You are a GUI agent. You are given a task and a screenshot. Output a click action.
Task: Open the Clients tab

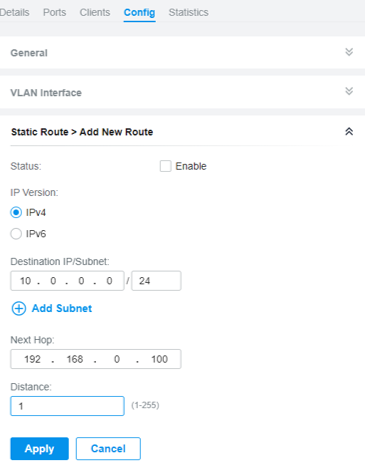click(x=95, y=12)
